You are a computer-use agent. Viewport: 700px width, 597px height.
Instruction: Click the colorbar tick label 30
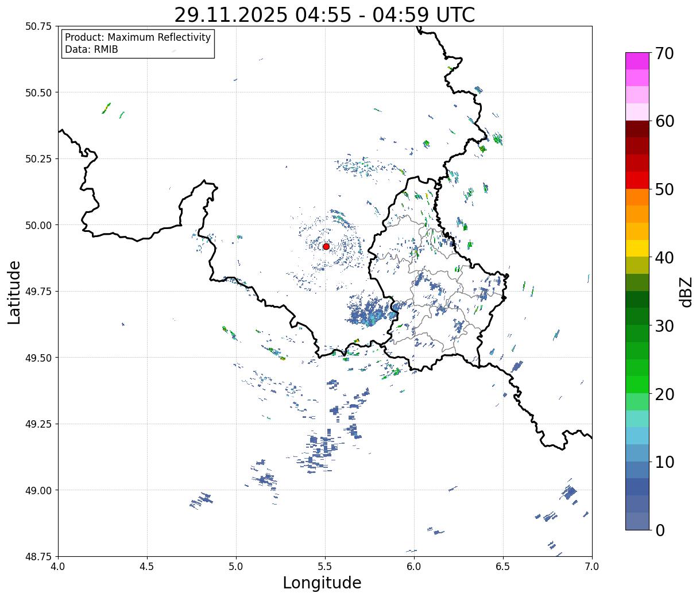(x=664, y=325)
